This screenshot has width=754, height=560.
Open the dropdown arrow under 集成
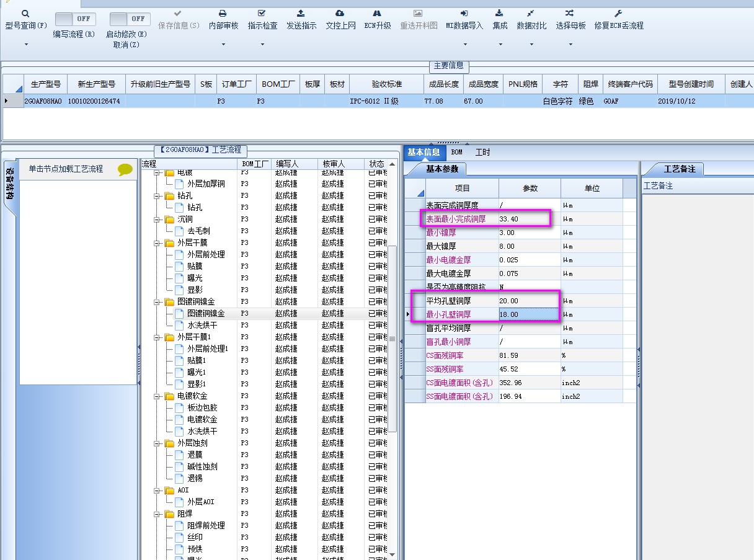[x=500, y=44]
